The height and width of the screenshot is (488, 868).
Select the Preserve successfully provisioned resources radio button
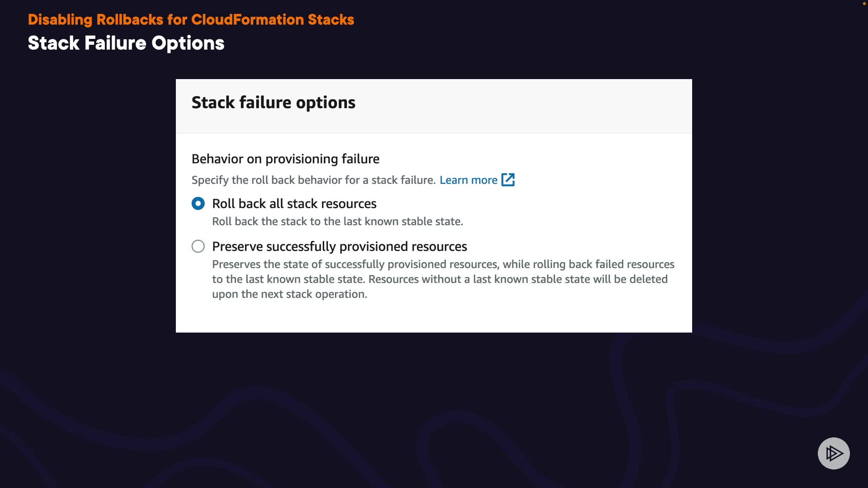198,246
